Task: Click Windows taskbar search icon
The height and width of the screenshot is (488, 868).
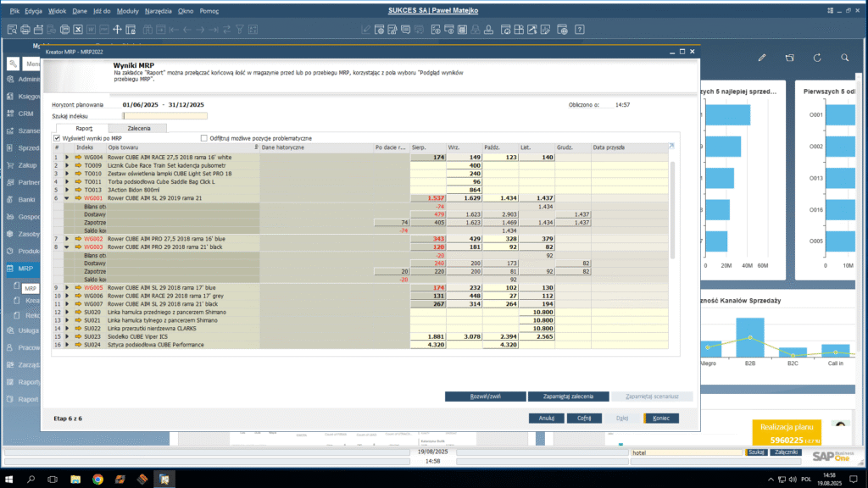Action: 31,480
